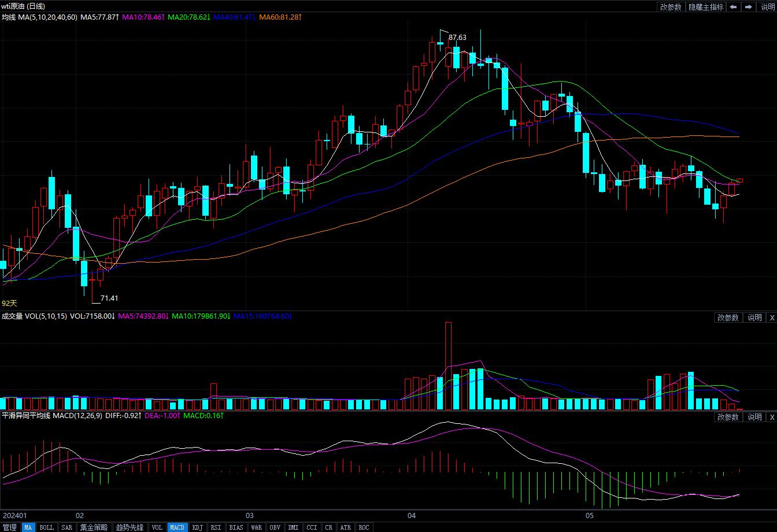
Task: Open 说明 for the main chart
Action: click(x=767, y=7)
